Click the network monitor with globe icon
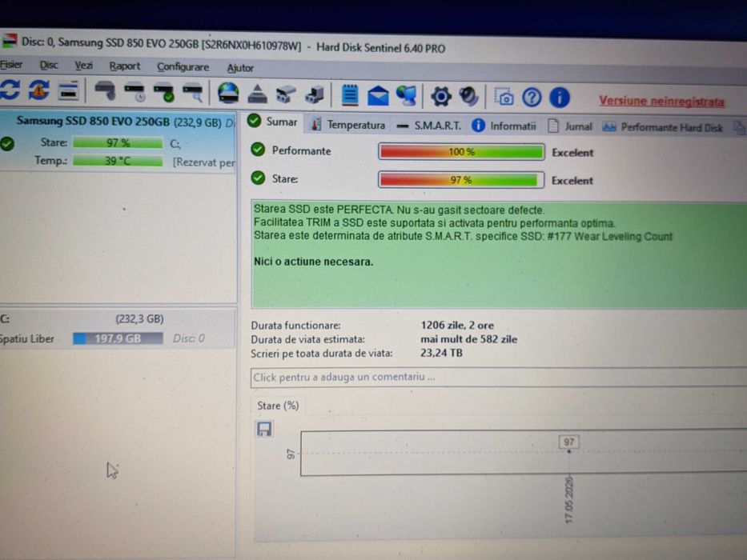 [x=406, y=96]
